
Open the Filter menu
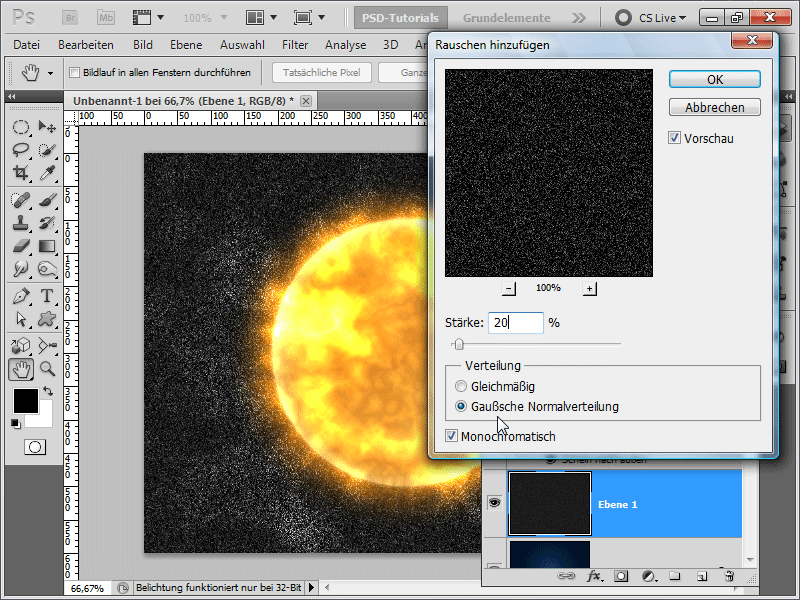pos(295,45)
